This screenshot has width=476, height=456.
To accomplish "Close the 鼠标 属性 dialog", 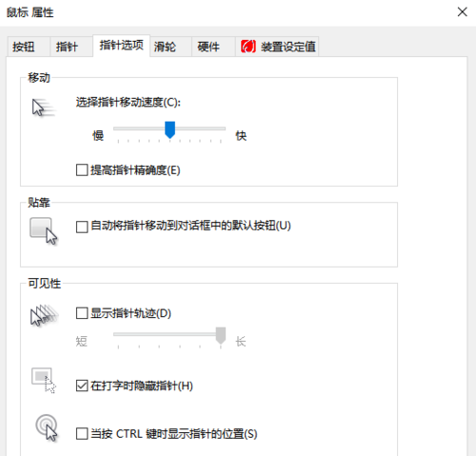I will click(x=462, y=12).
